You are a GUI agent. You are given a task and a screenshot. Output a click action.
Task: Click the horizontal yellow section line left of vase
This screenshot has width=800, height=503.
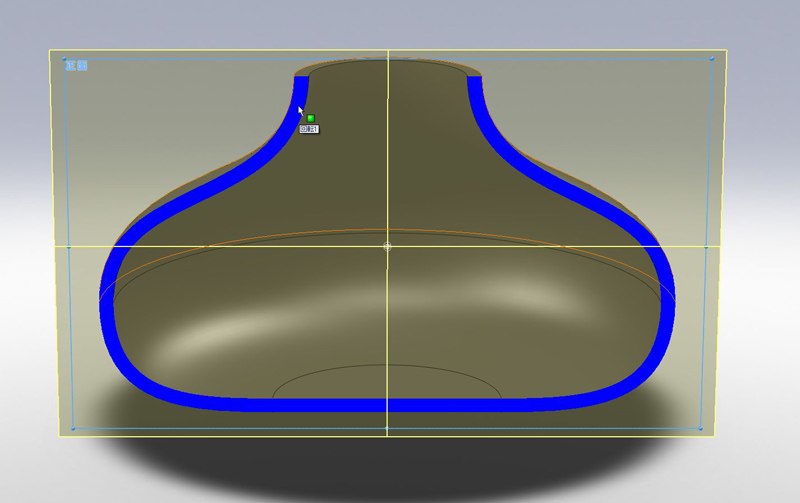[x=85, y=246]
